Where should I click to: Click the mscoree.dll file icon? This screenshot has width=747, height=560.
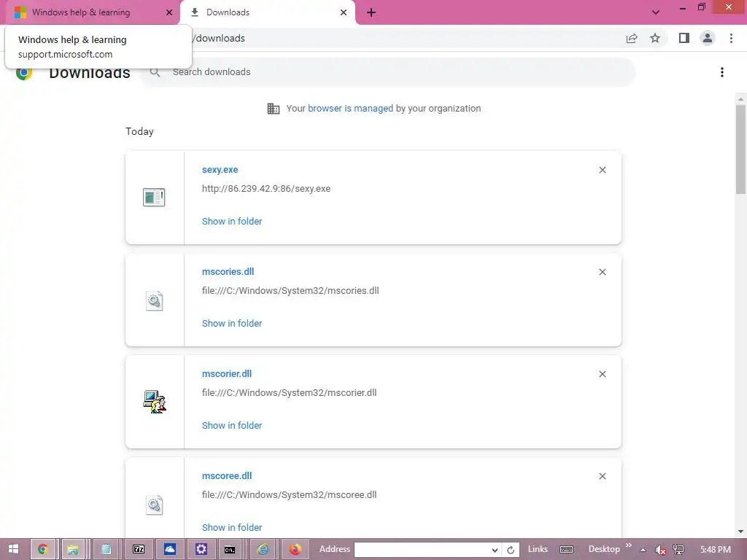tap(154, 505)
